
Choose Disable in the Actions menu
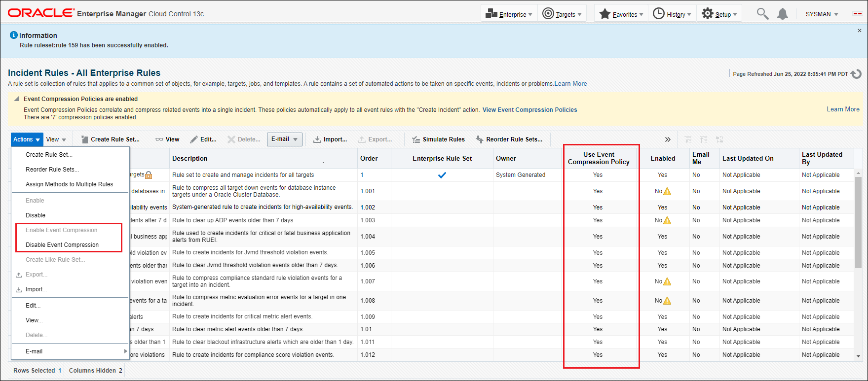pos(36,215)
